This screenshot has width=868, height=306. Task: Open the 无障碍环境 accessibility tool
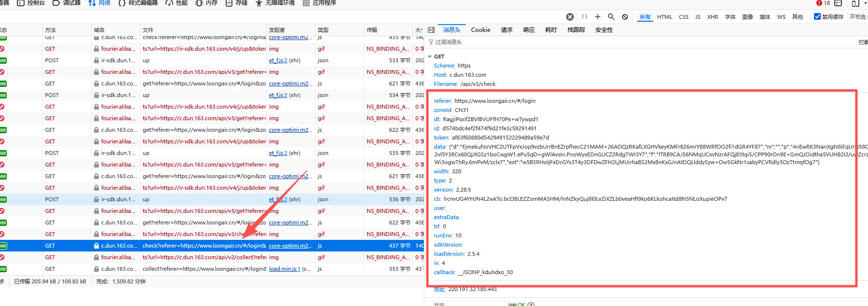(x=275, y=3)
